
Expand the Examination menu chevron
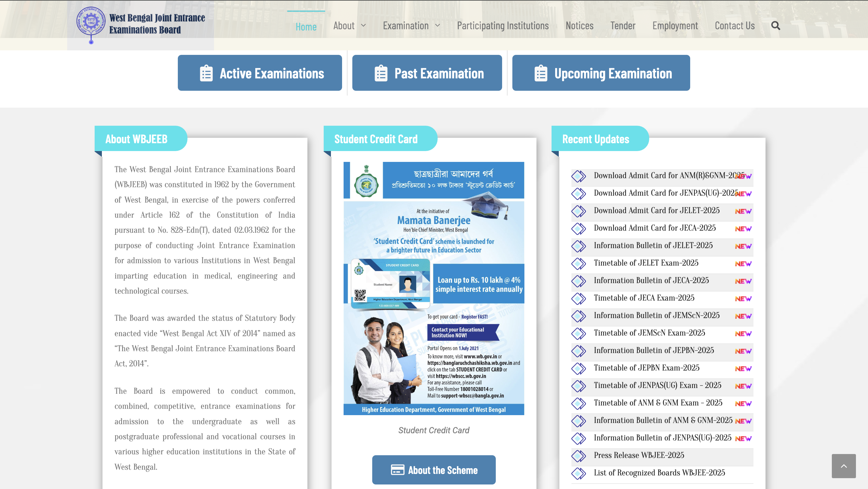pos(437,26)
